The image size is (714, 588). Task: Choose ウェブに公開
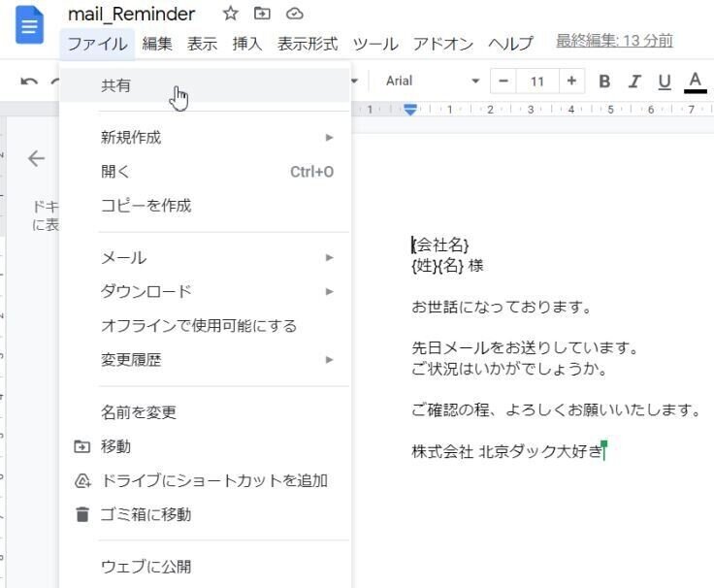click(205, 567)
